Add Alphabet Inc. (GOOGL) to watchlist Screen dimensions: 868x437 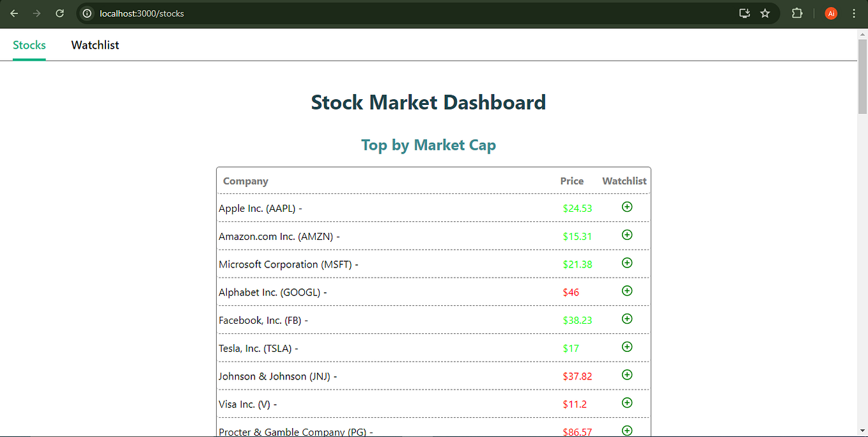pyautogui.click(x=627, y=290)
